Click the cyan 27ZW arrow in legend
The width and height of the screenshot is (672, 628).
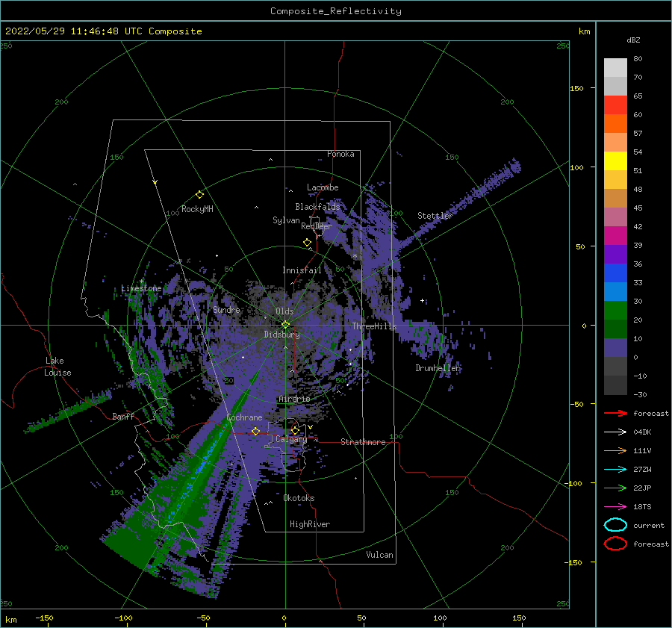(615, 470)
